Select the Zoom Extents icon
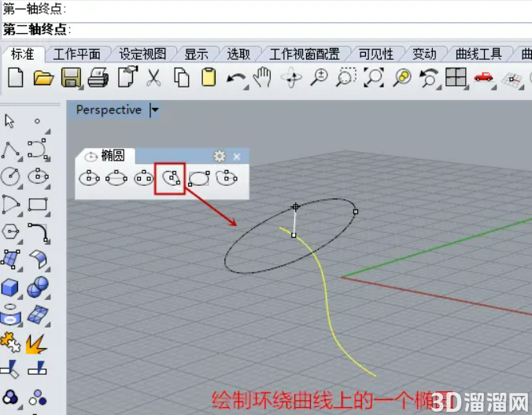The image size is (532, 415). point(374,77)
